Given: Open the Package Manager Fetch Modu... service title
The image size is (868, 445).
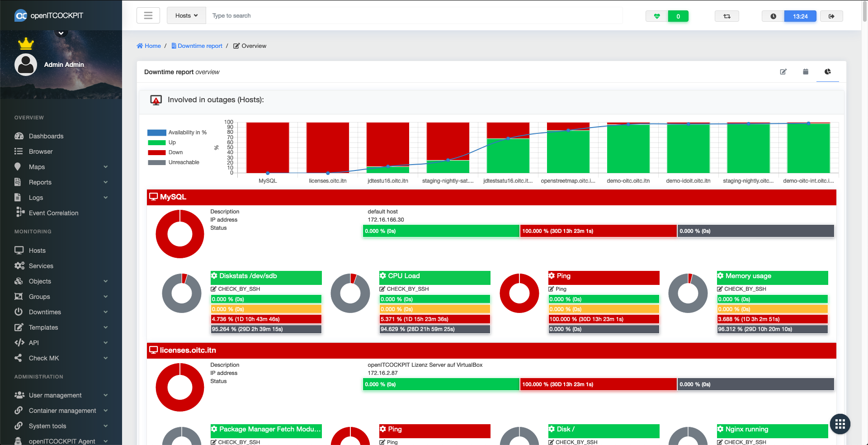Looking at the screenshot, I should [270, 429].
